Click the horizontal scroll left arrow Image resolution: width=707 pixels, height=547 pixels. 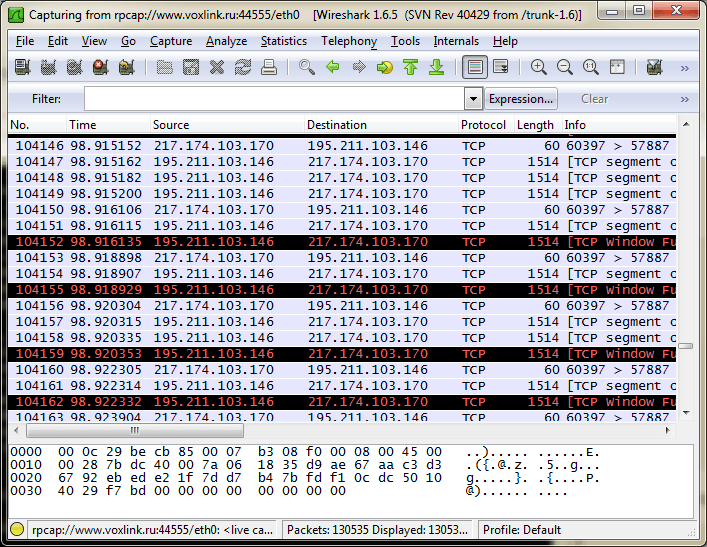pos(16,430)
